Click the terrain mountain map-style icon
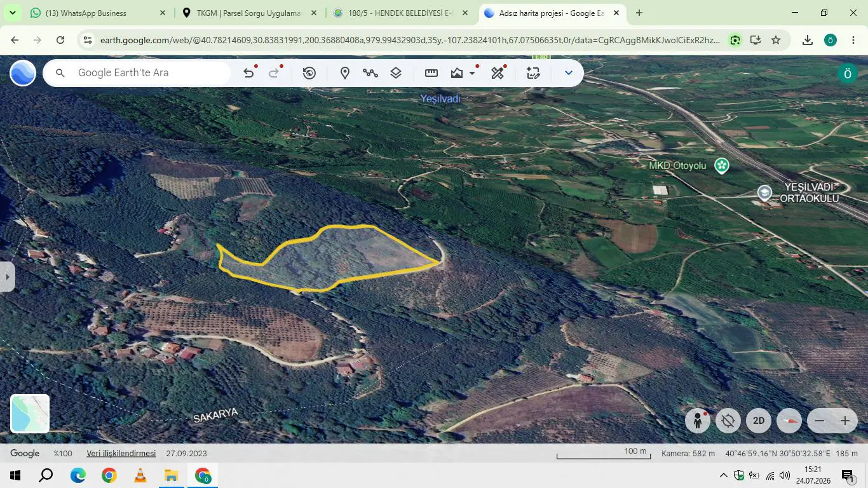Viewport: 868px width, 488px height. (457, 73)
